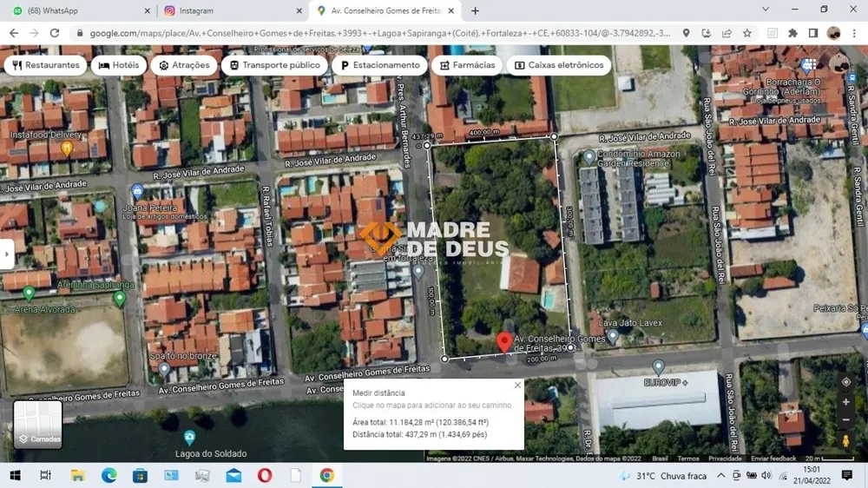Open the weather widget showing 31°C Chuva fraca
Image resolution: width=868 pixels, height=488 pixels.
[x=662, y=476]
